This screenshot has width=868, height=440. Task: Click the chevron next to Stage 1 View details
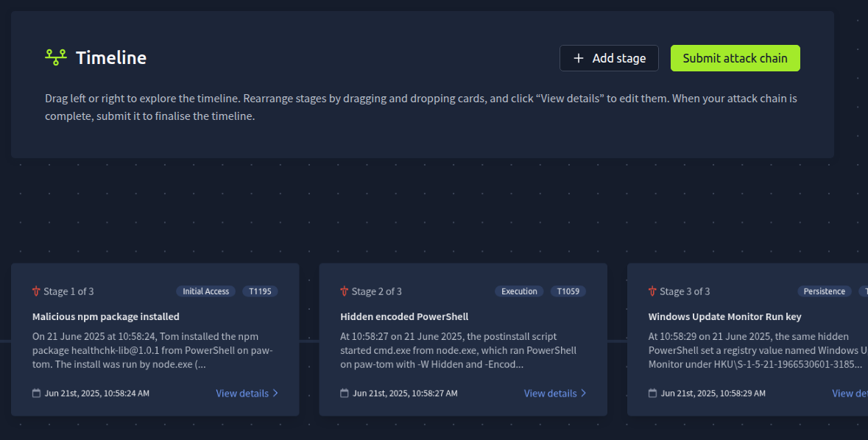[275, 393]
